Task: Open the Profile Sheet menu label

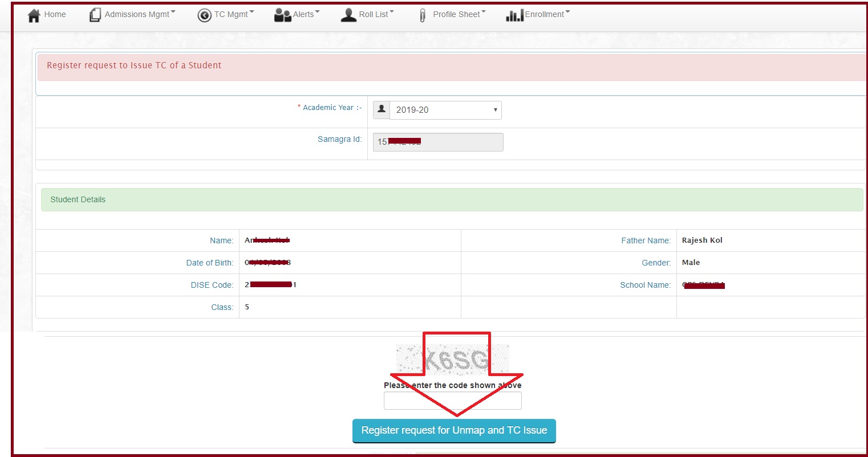Action: pyautogui.click(x=456, y=14)
